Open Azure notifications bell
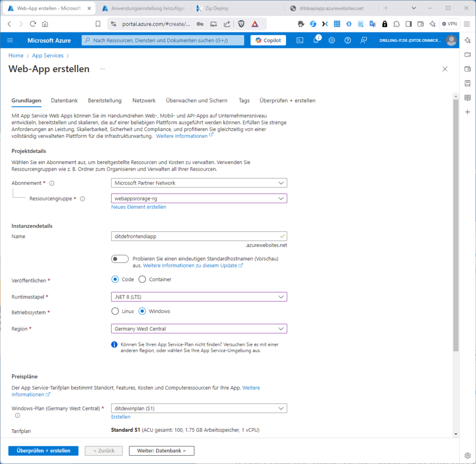 316,40
